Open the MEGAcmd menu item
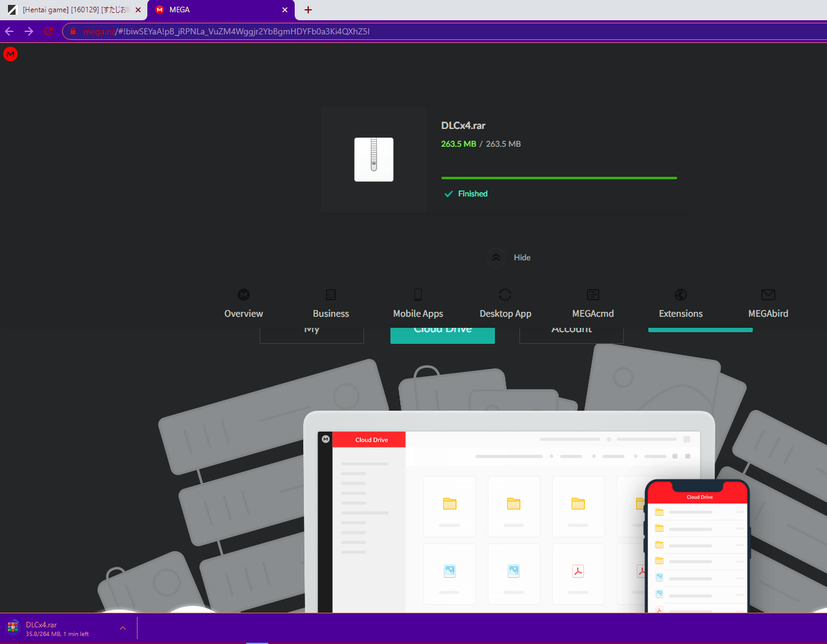Viewport: 827px width, 644px height. click(x=593, y=314)
